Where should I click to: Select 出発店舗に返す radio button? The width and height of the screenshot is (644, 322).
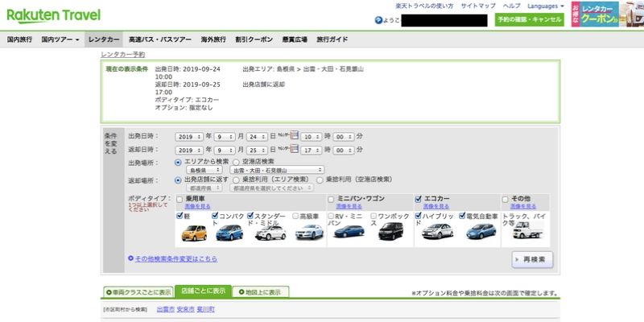[x=178, y=180]
